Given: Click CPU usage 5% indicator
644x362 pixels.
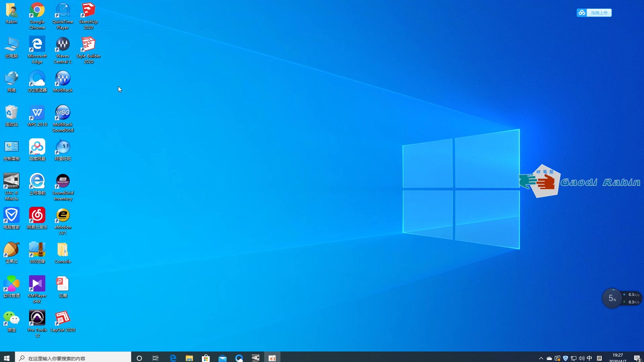Looking at the screenshot, I should (x=611, y=298).
